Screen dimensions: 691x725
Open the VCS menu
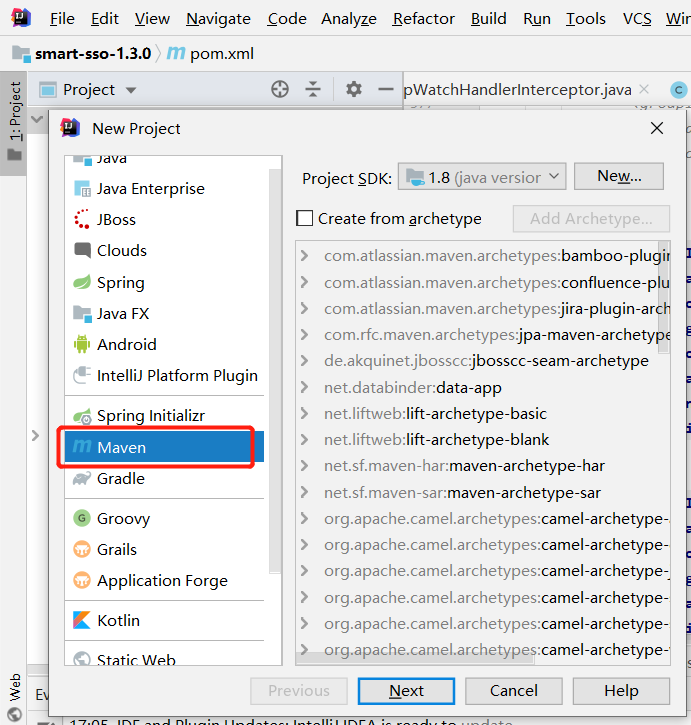pyautogui.click(x=637, y=18)
